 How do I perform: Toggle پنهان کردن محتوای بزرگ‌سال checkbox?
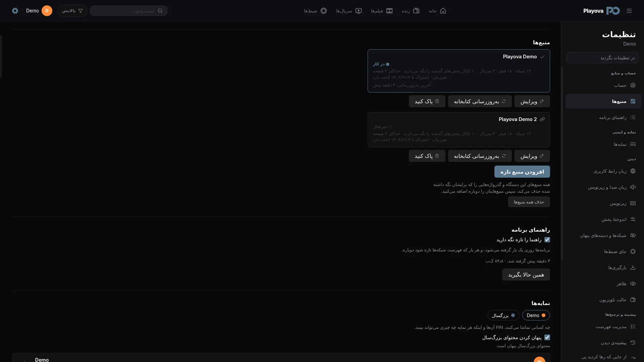coord(547,338)
